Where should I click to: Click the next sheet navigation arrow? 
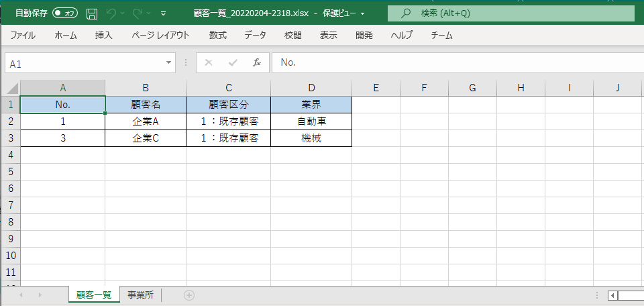tap(40, 295)
